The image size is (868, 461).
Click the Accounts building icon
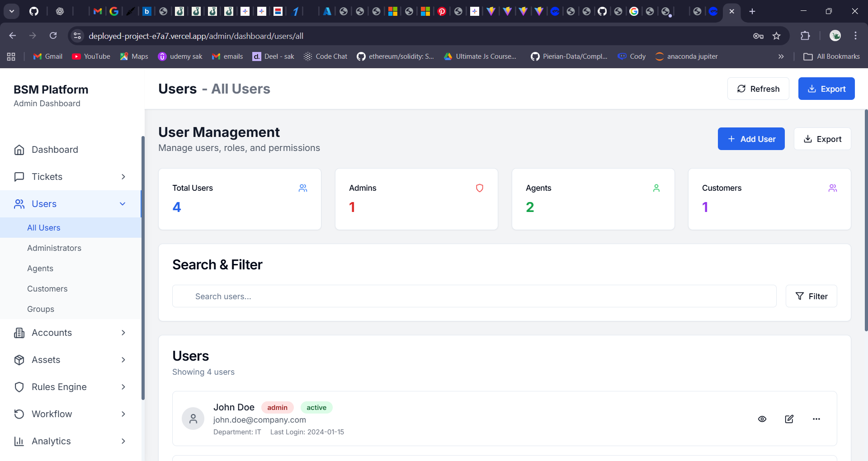pyautogui.click(x=19, y=333)
